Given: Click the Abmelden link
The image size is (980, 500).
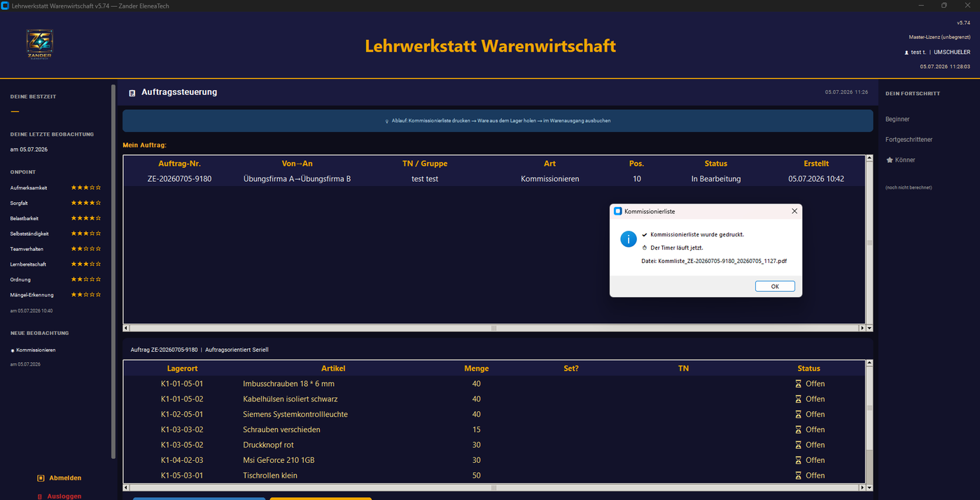Looking at the screenshot, I should (65, 478).
